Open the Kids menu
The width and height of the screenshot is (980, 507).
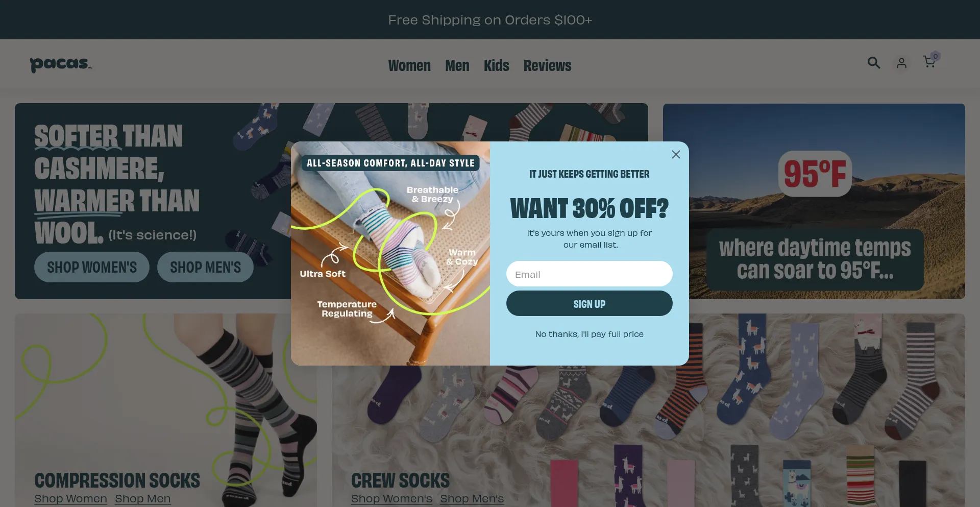click(x=497, y=65)
